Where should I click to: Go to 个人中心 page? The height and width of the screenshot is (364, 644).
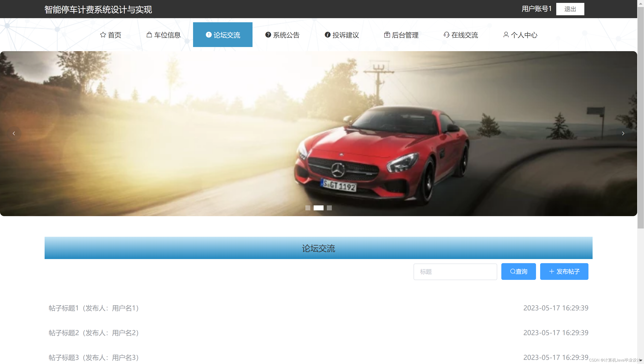pos(524,35)
